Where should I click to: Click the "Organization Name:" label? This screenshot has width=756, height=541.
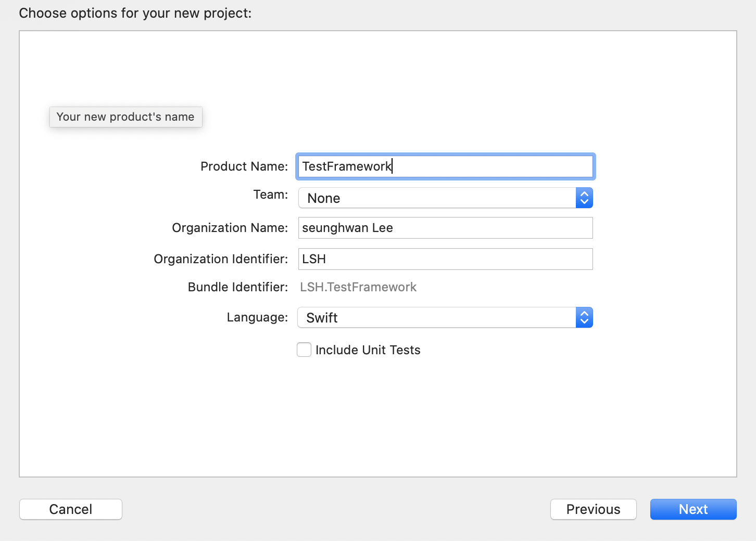pyautogui.click(x=230, y=228)
